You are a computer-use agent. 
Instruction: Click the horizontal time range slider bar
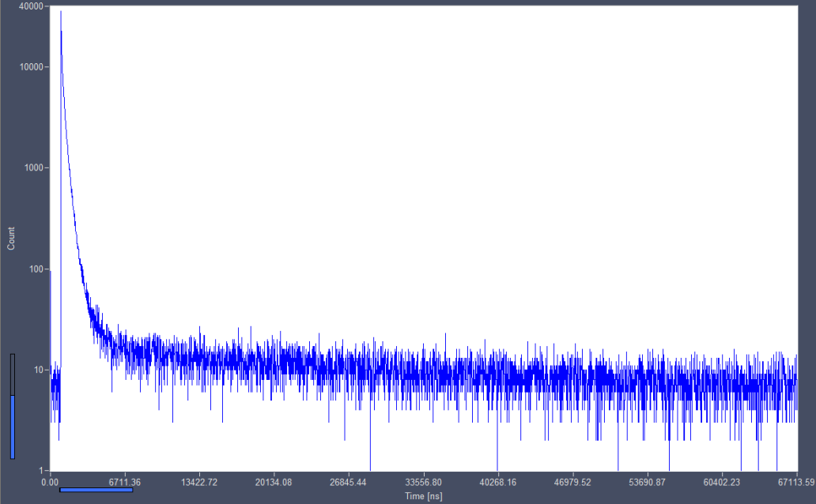tap(96, 490)
